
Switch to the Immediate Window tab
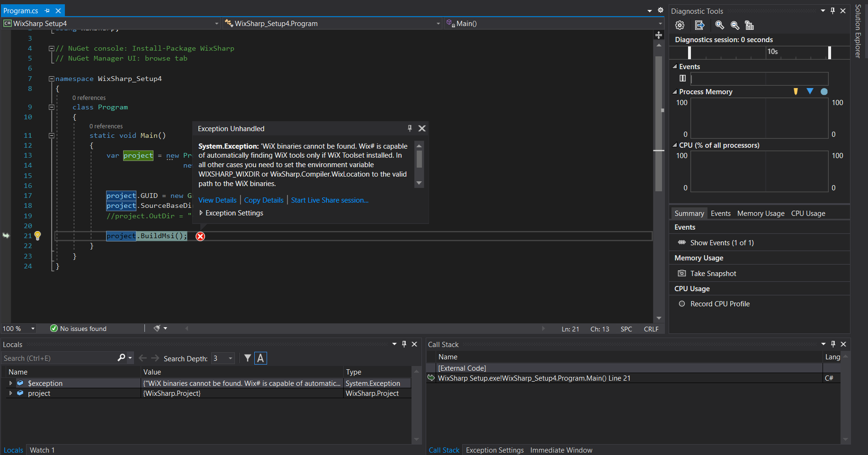click(x=561, y=450)
